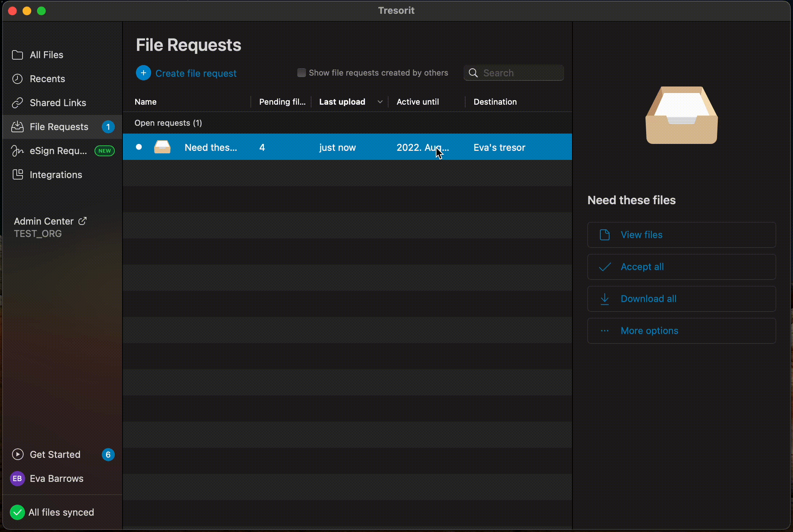Click the eSign Requests signature icon
Image resolution: width=793 pixels, height=532 pixels.
point(17,151)
